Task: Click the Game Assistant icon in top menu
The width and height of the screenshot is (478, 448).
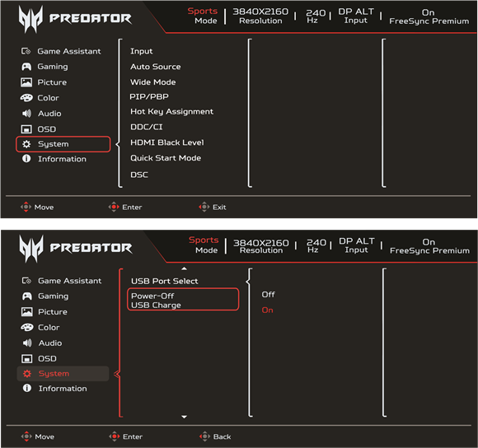Action: [x=26, y=51]
